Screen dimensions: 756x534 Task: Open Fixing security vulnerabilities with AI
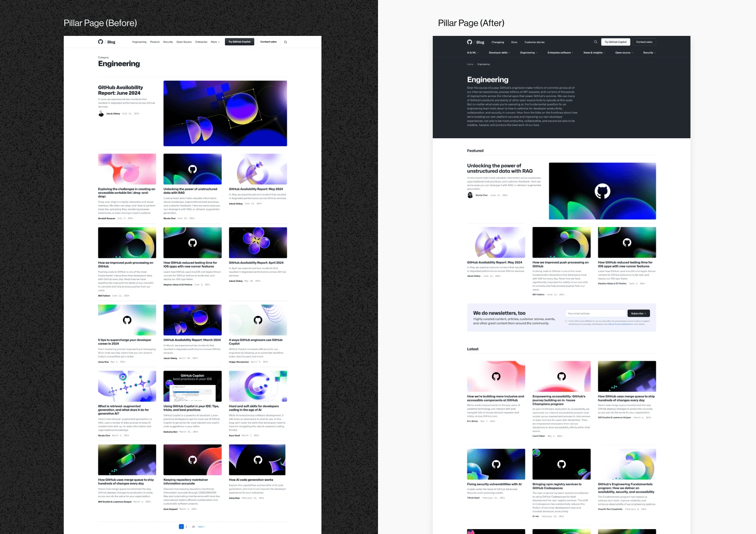point(494,484)
